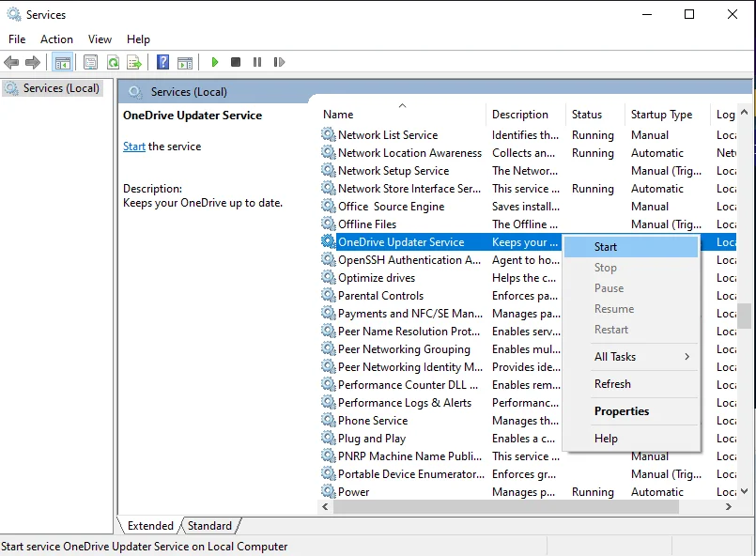Choose Start in the context menu
The width and height of the screenshot is (756, 556).
pos(631,247)
